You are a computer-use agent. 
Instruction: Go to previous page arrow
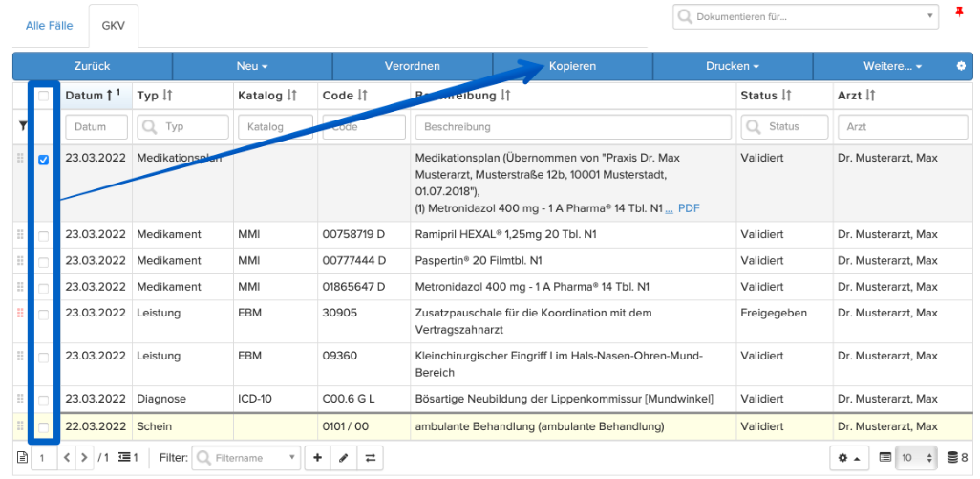point(67,458)
